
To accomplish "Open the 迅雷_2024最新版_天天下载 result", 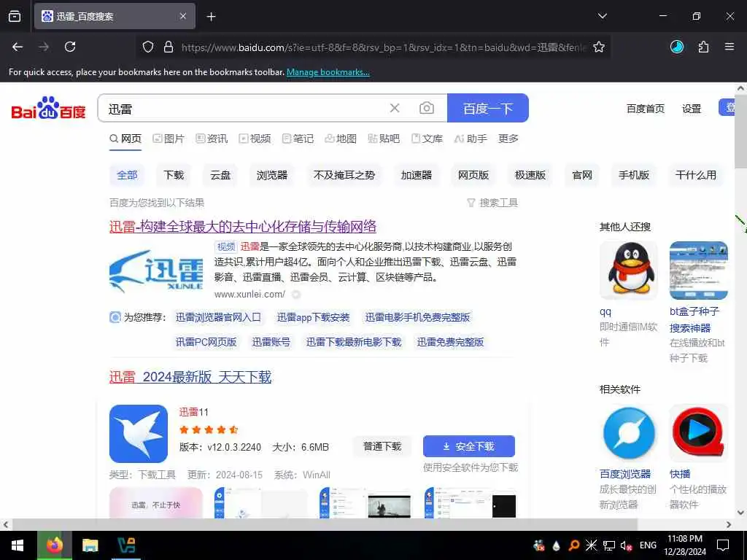I will coord(190,377).
